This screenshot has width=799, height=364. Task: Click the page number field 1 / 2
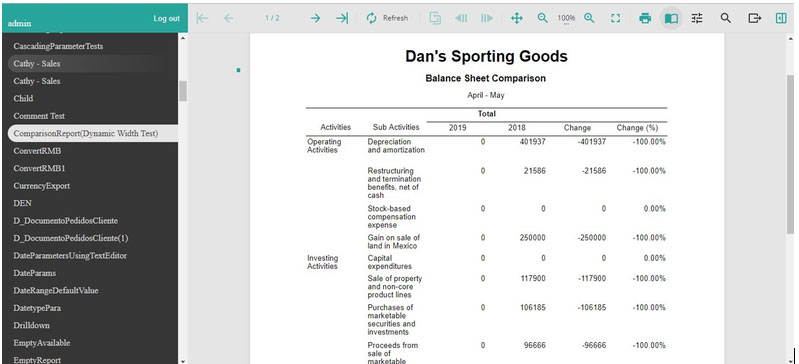tap(272, 18)
